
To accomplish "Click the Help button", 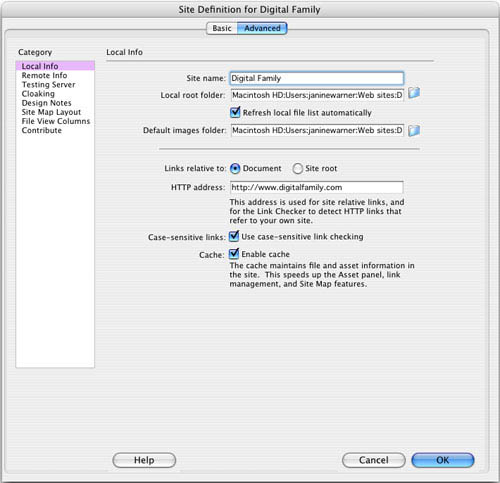I will click(144, 460).
